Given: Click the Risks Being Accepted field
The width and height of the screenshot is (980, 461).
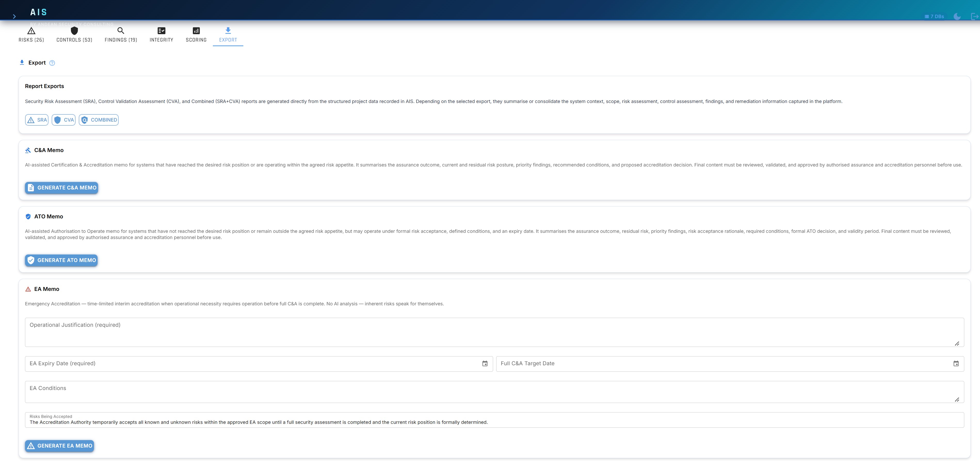Looking at the screenshot, I should (495, 420).
